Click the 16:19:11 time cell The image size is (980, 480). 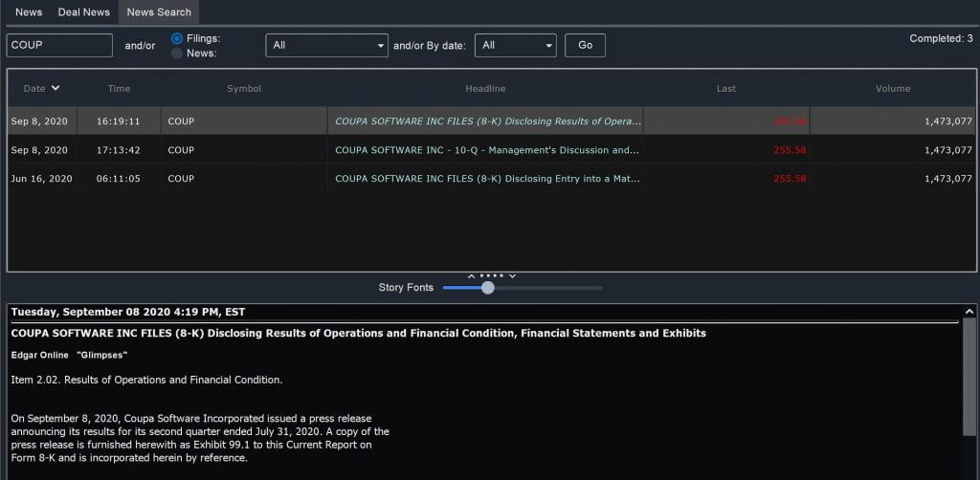coord(118,121)
